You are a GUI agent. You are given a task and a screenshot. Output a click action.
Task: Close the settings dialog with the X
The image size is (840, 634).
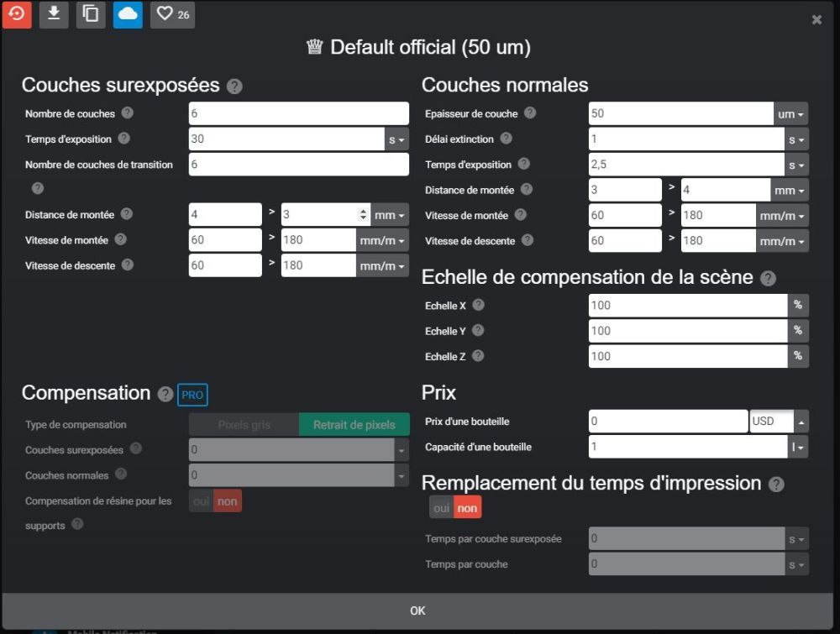click(816, 20)
